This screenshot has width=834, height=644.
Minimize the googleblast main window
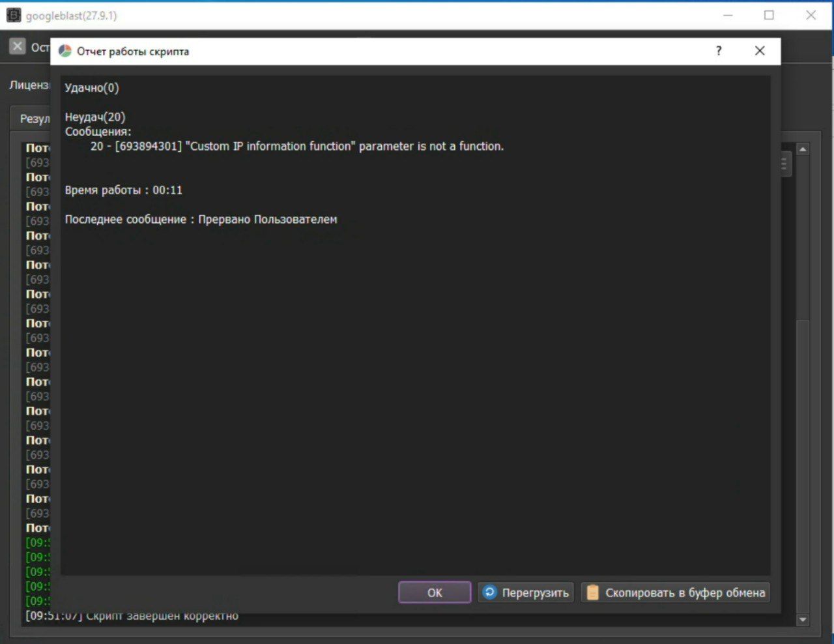click(x=728, y=15)
